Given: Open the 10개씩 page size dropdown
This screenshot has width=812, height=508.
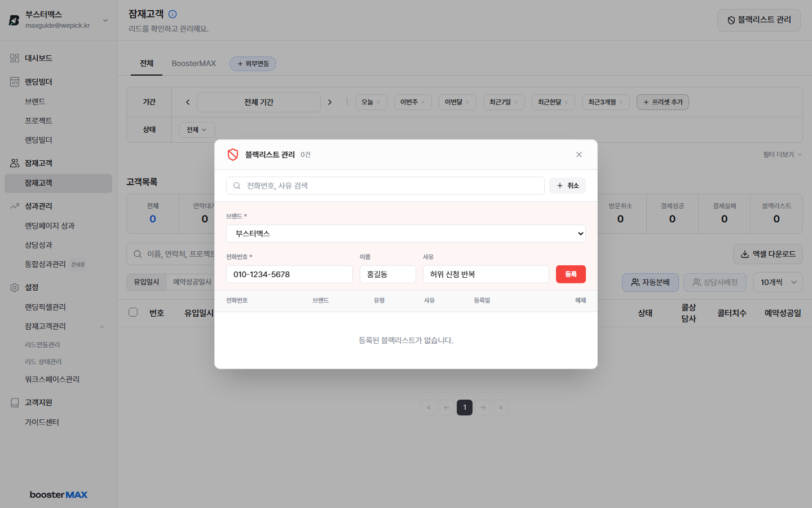Looking at the screenshot, I should [x=778, y=282].
